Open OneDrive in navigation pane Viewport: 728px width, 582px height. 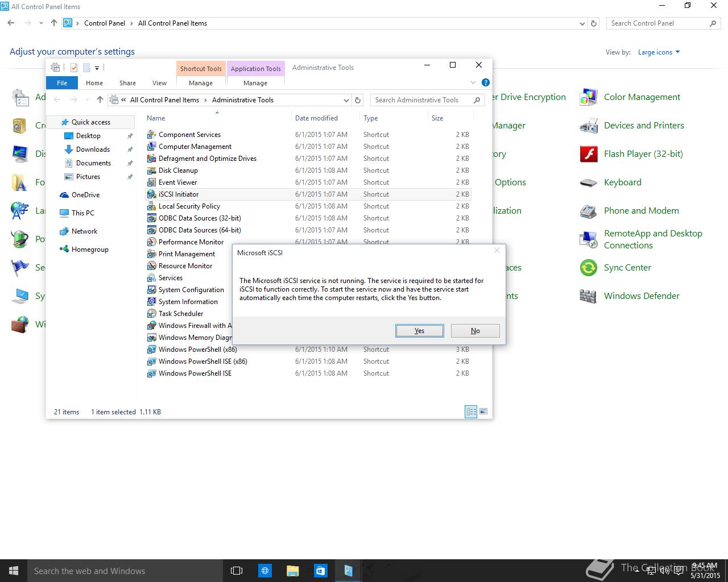(85, 195)
